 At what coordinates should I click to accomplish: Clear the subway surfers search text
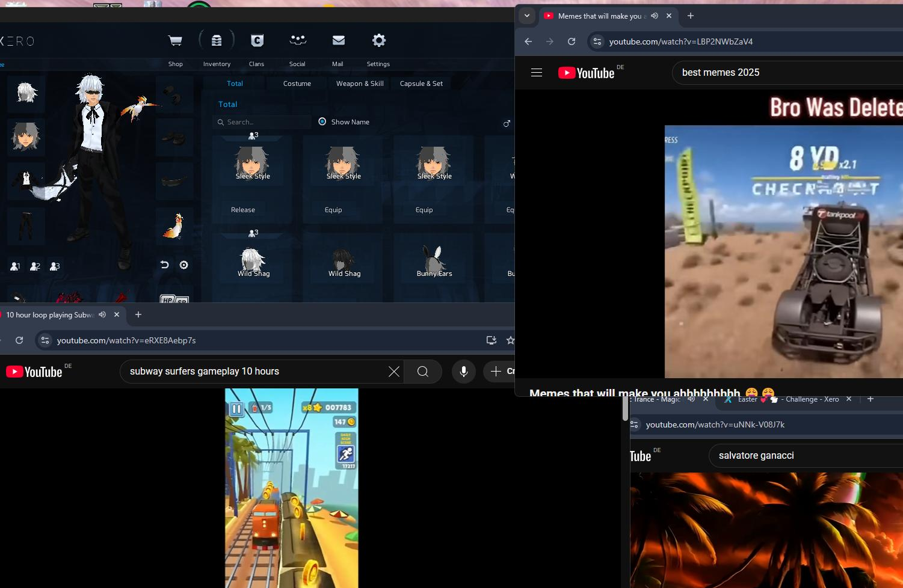(x=393, y=372)
